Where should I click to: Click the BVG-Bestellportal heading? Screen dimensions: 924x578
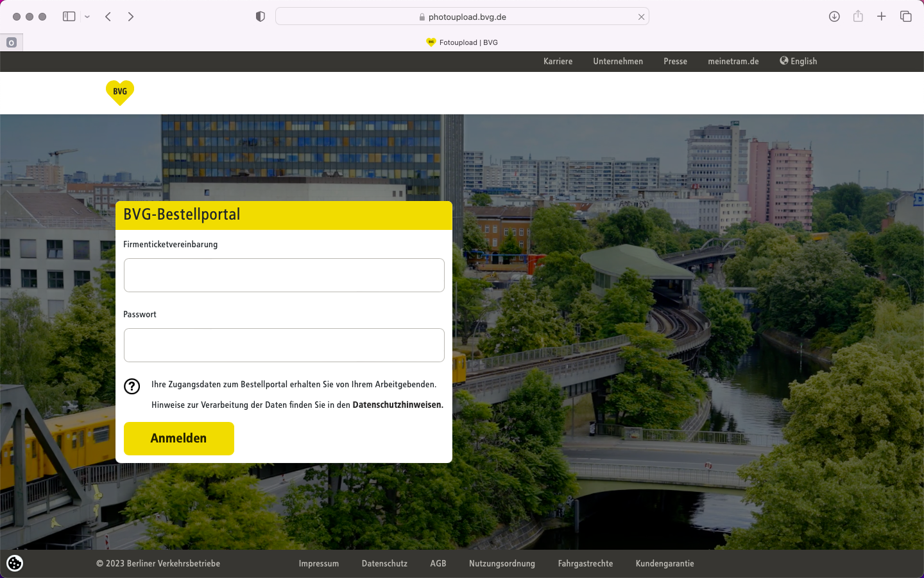pos(182,215)
